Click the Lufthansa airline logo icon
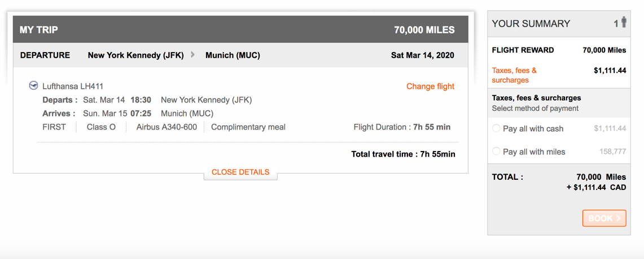Screen dimensions: 644x259 [x=33, y=86]
